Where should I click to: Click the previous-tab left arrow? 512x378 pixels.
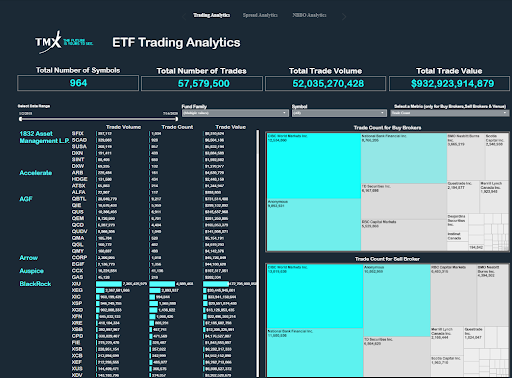click(x=184, y=16)
